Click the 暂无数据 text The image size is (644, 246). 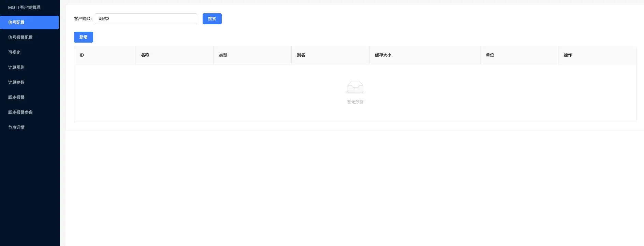click(355, 102)
